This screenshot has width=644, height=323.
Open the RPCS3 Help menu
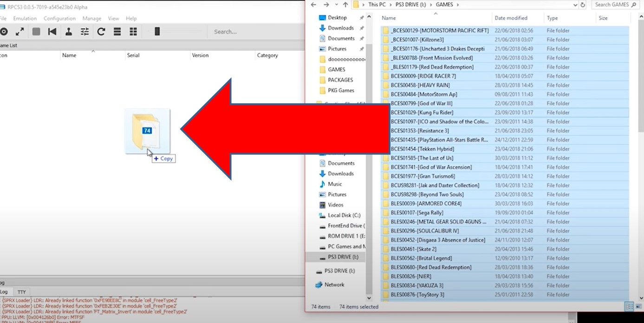131,19
